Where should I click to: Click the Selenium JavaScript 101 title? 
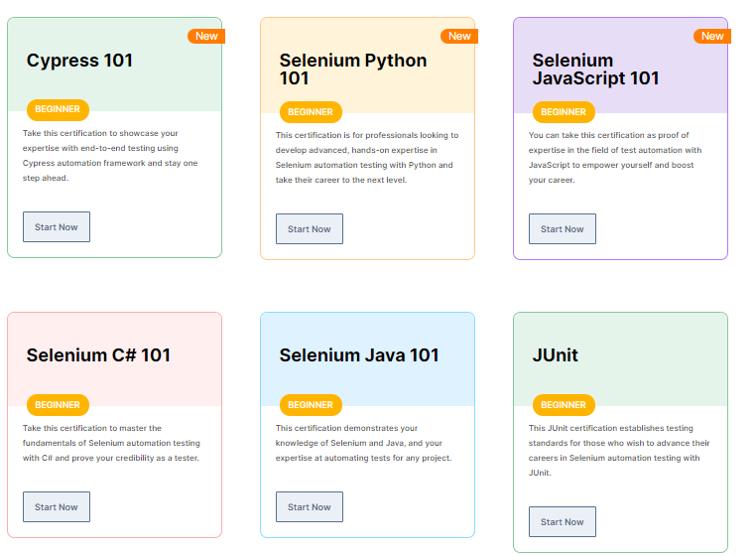(x=595, y=69)
